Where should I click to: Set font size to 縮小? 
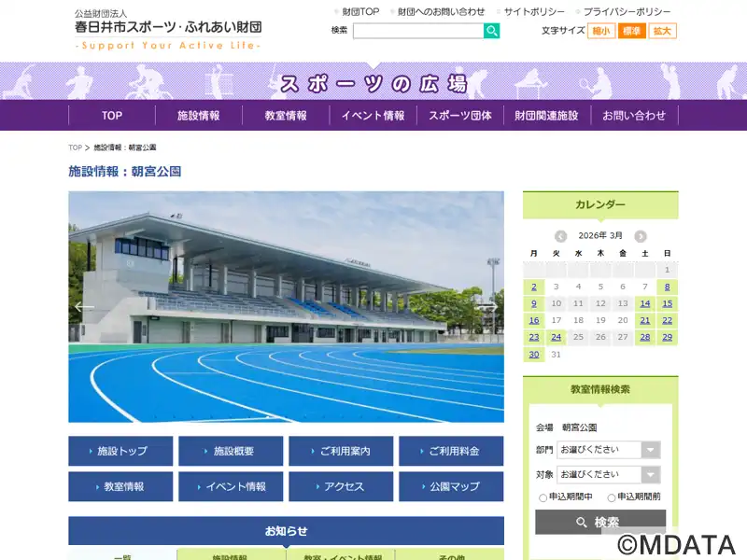[x=601, y=31]
